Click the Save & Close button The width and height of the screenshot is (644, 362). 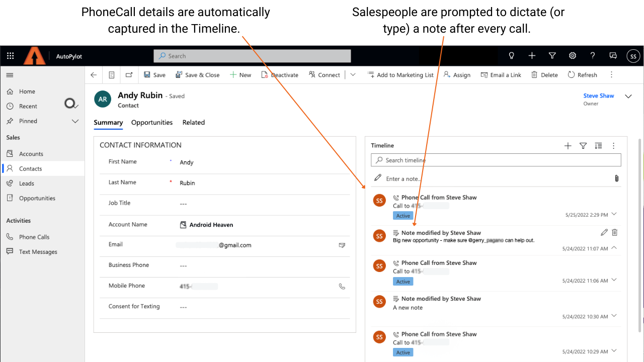tap(197, 75)
